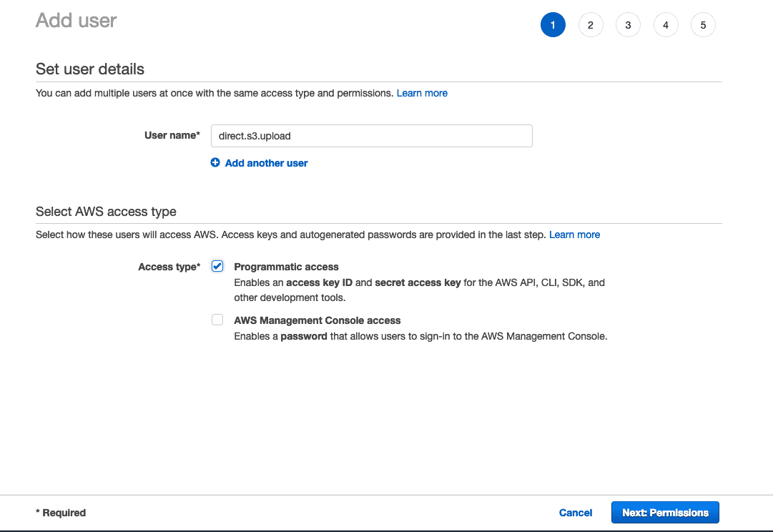Open Learn more link for AWS access type
The width and height of the screenshot is (773, 532).
(x=574, y=235)
